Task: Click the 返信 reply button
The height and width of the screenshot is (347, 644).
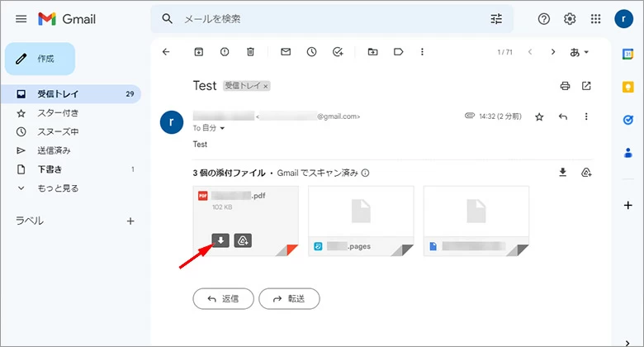Action: 222,298
